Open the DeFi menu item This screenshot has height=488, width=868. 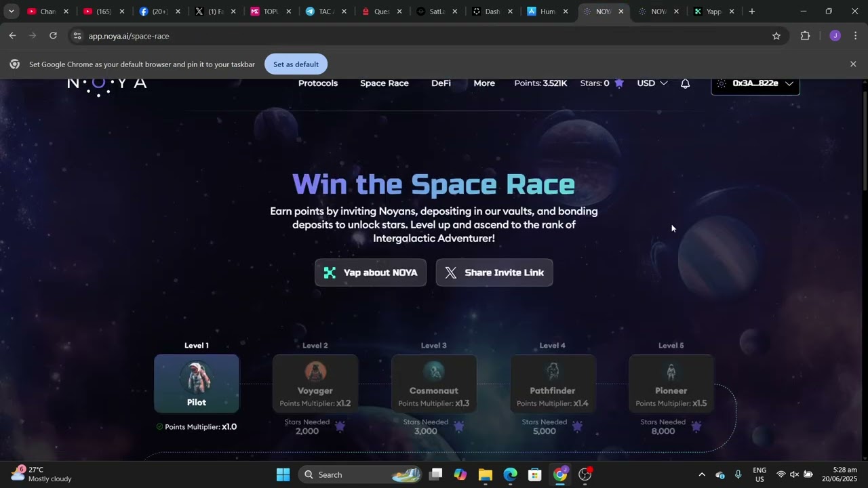point(441,83)
